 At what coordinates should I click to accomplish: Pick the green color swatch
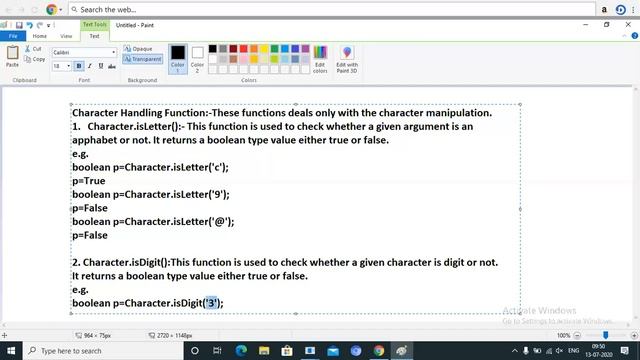point(274,49)
